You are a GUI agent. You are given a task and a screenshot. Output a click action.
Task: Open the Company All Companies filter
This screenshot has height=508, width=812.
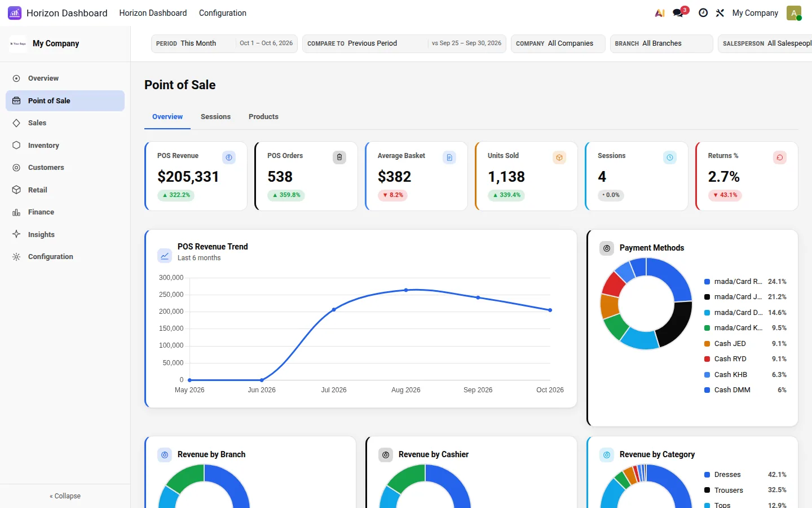click(x=558, y=43)
